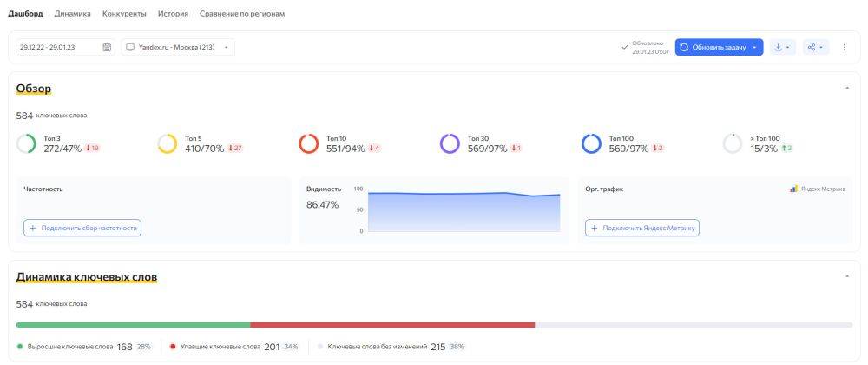Click the red down 4 change badge
Image resolution: width=868 pixels, height=365 pixels.
(374, 149)
